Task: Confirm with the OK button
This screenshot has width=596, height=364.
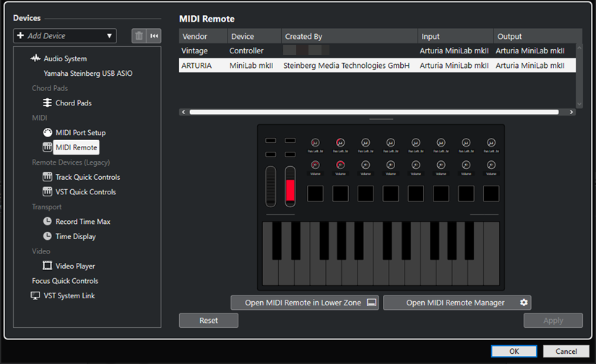Action: 514,351
